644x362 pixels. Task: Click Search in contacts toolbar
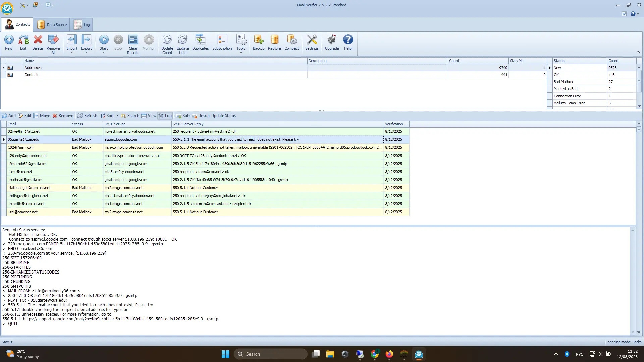click(130, 116)
